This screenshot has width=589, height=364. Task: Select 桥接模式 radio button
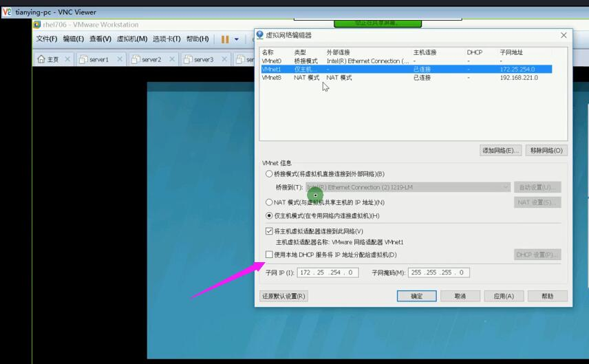point(269,174)
